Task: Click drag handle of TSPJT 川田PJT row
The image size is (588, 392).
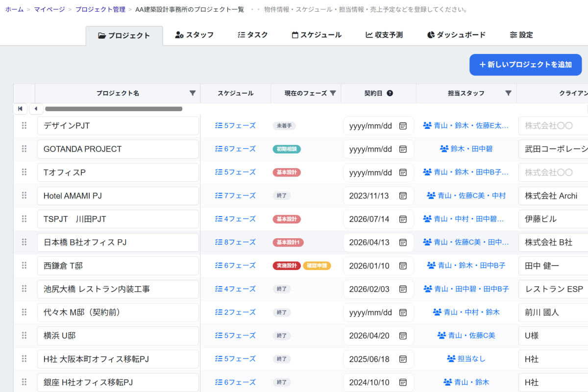Action: (24, 219)
